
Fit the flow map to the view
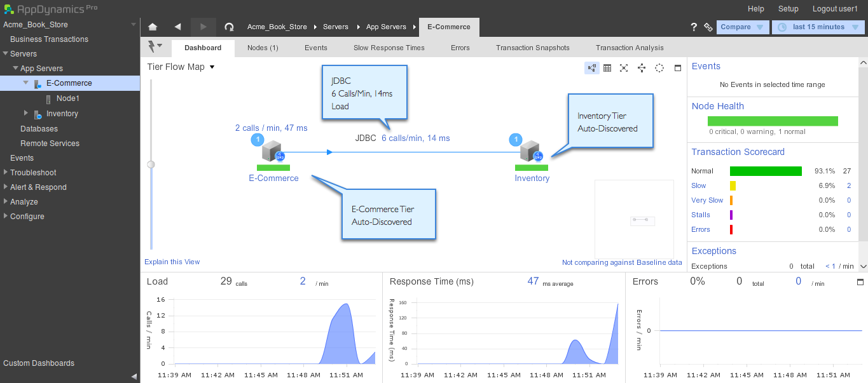coord(624,68)
